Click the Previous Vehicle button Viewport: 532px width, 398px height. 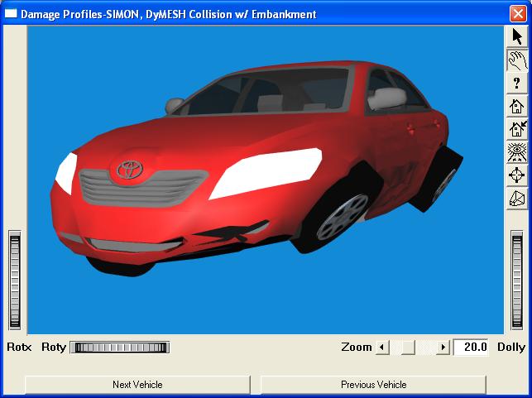click(373, 385)
